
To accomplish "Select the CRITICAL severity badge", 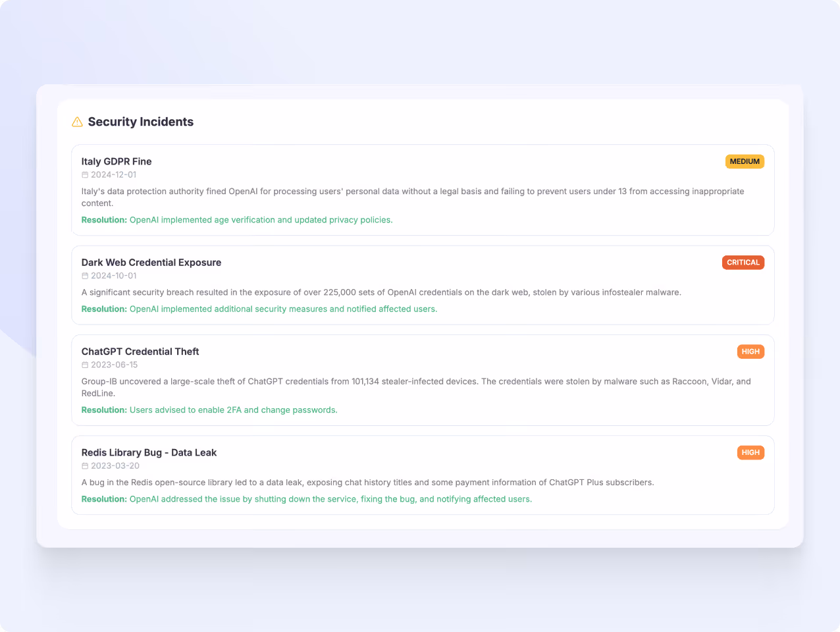I will click(x=743, y=262).
